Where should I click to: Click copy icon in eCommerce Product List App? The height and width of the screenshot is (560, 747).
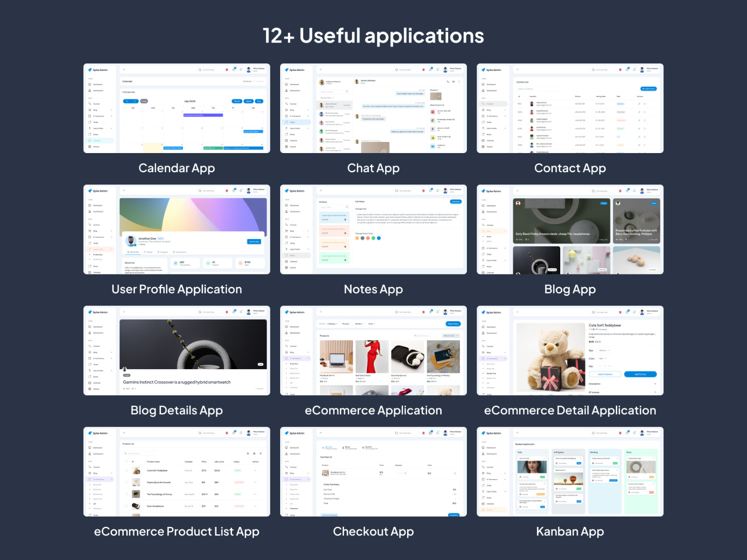point(248,454)
